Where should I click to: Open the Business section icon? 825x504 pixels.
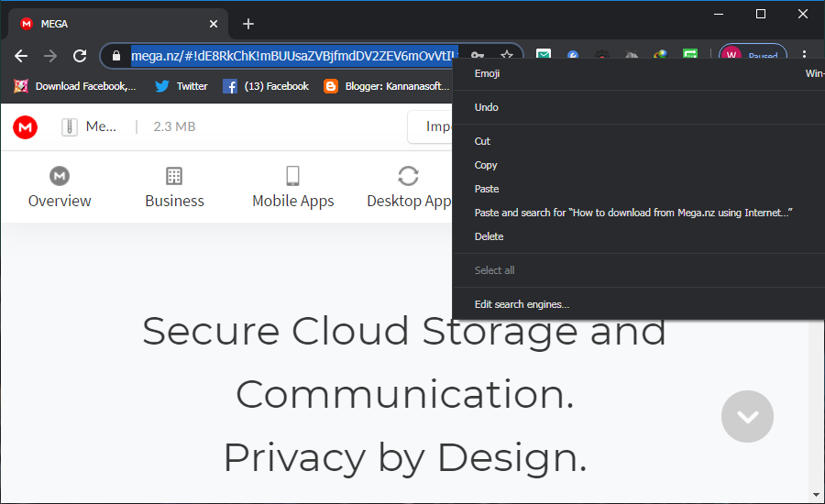click(174, 176)
